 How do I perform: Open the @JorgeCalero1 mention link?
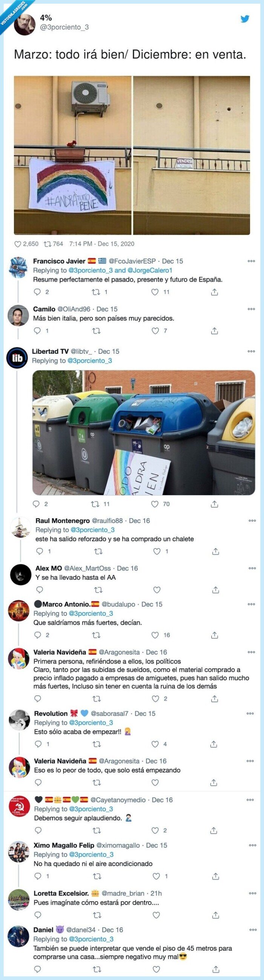coord(150,271)
